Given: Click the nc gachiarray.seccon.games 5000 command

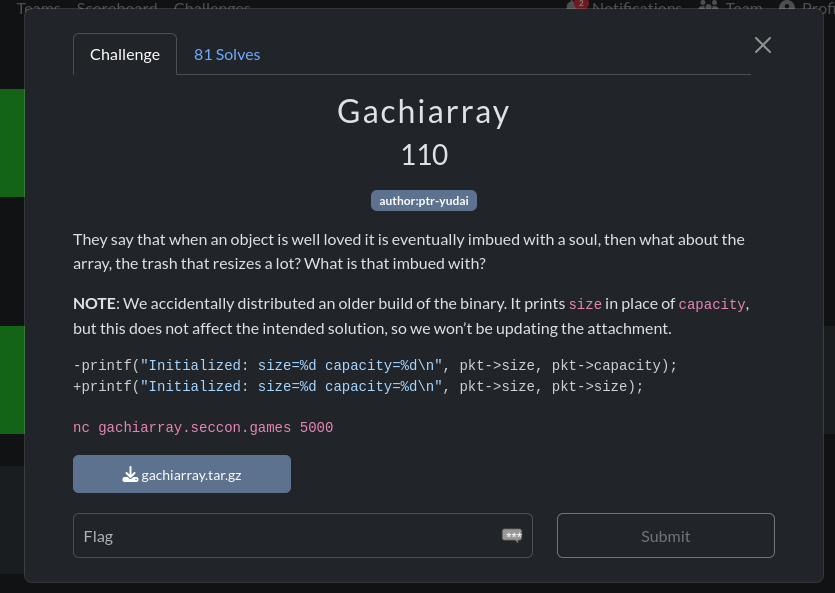Looking at the screenshot, I should tap(203, 428).
